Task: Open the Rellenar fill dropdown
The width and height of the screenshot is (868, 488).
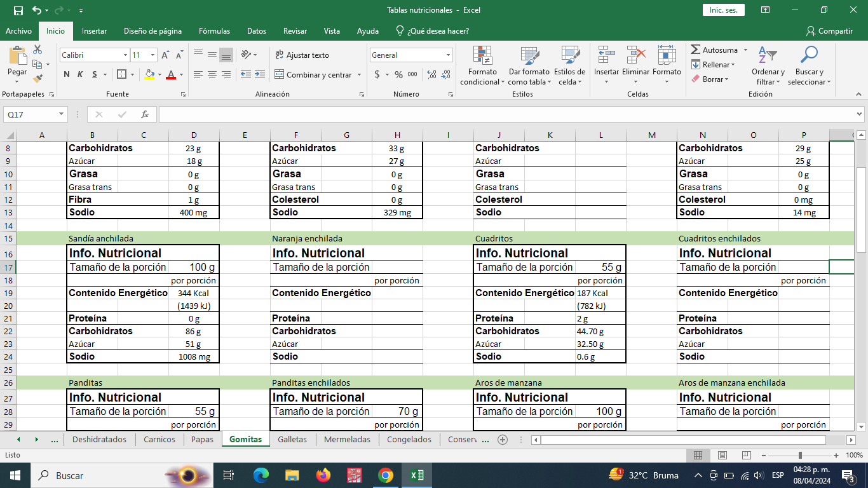Action: tap(713, 65)
